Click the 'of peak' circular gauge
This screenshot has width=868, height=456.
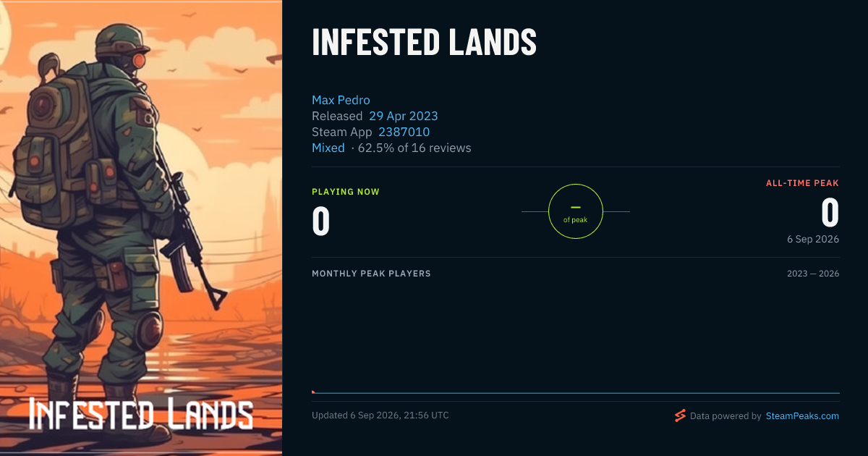tap(576, 211)
